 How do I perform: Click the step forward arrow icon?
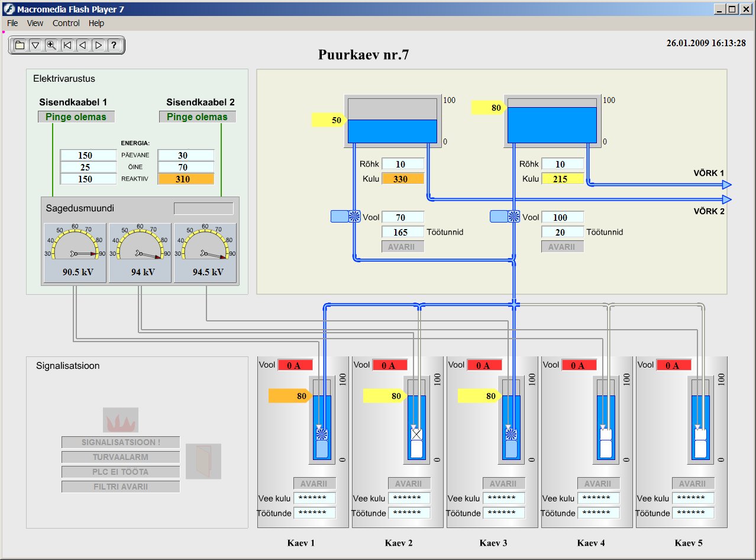click(x=98, y=45)
